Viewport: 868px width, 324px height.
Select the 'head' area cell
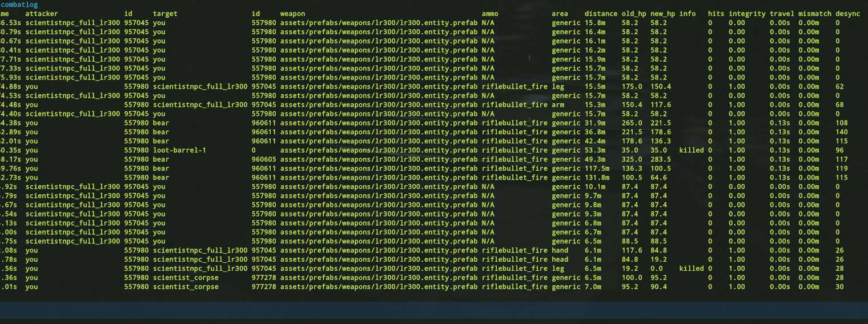(x=560, y=259)
